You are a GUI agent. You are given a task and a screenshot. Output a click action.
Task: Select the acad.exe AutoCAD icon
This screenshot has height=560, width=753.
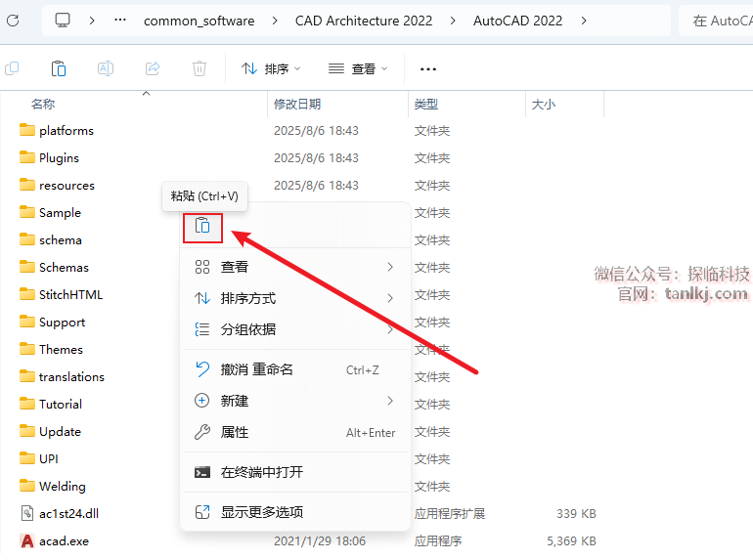coord(27,540)
